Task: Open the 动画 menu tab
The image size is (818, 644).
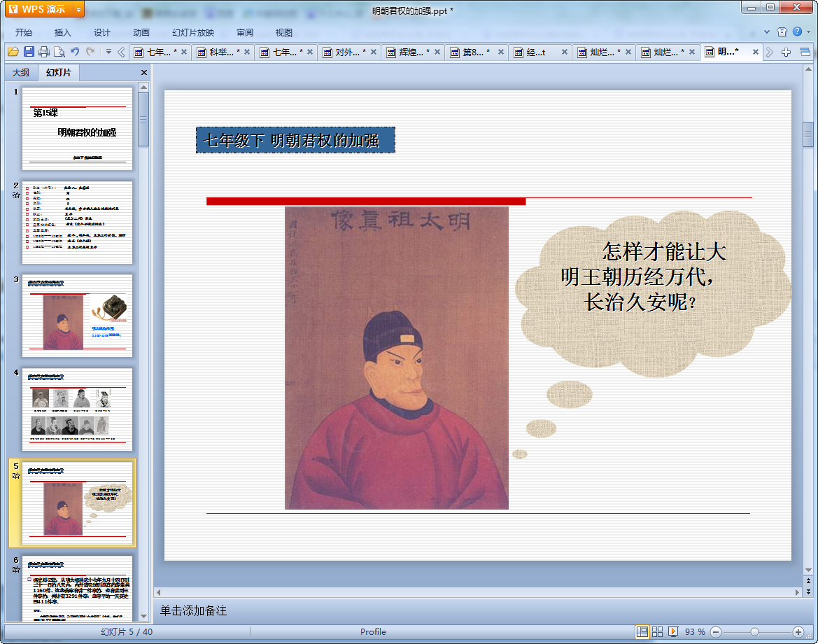Action: [141, 32]
